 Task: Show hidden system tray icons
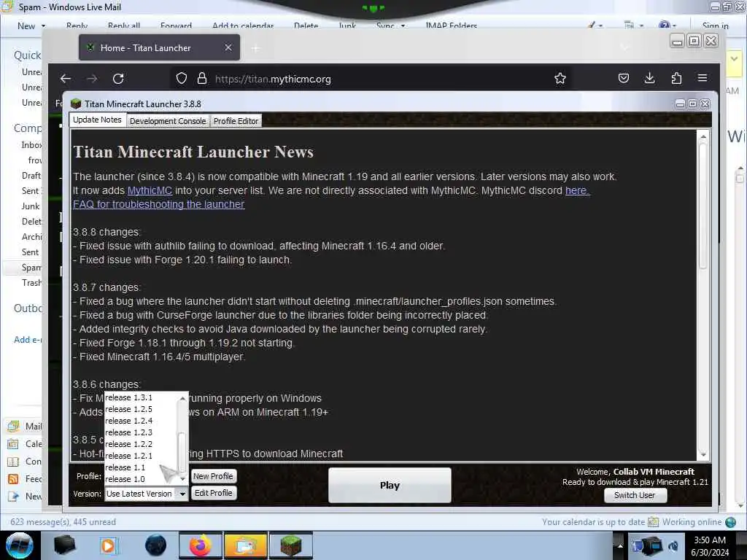620,546
